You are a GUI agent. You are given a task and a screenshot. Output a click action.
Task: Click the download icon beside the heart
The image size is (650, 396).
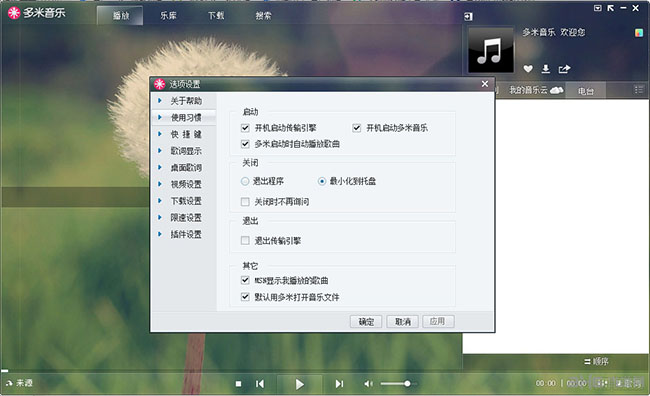coord(546,69)
